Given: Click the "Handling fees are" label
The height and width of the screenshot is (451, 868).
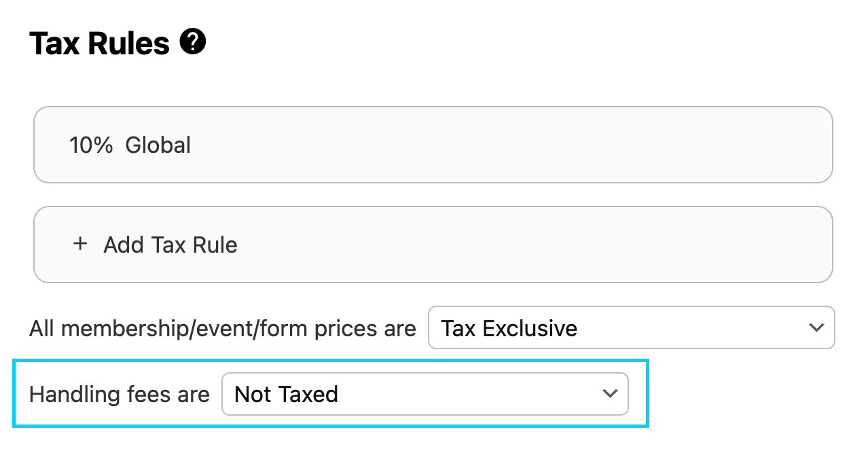Looking at the screenshot, I should tap(120, 394).
